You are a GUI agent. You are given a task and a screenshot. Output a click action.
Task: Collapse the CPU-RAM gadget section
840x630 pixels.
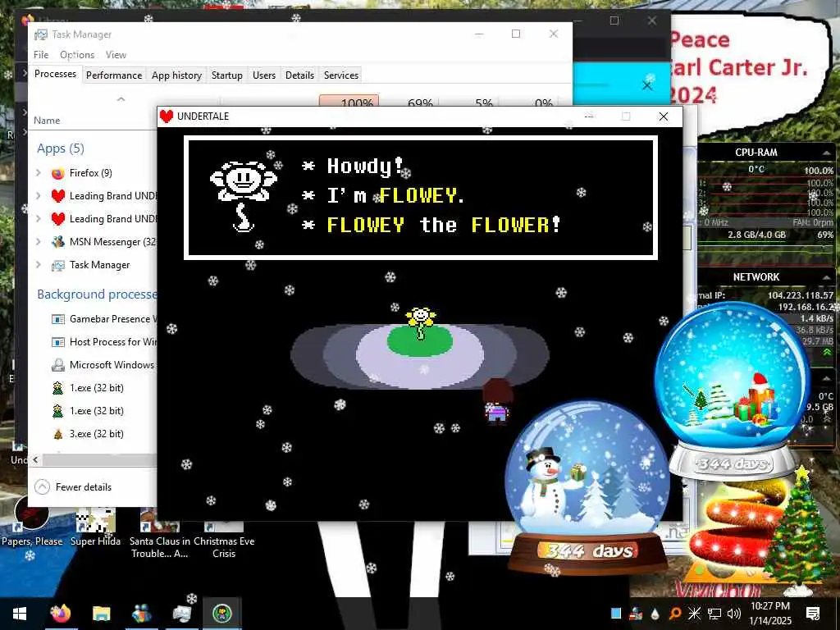pyautogui.click(x=827, y=153)
